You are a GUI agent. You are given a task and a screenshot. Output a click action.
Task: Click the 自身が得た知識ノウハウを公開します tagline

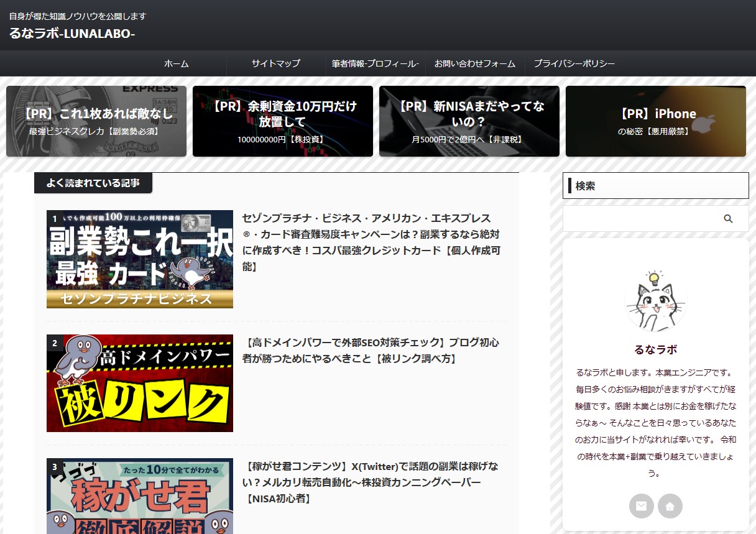tap(78, 16)
